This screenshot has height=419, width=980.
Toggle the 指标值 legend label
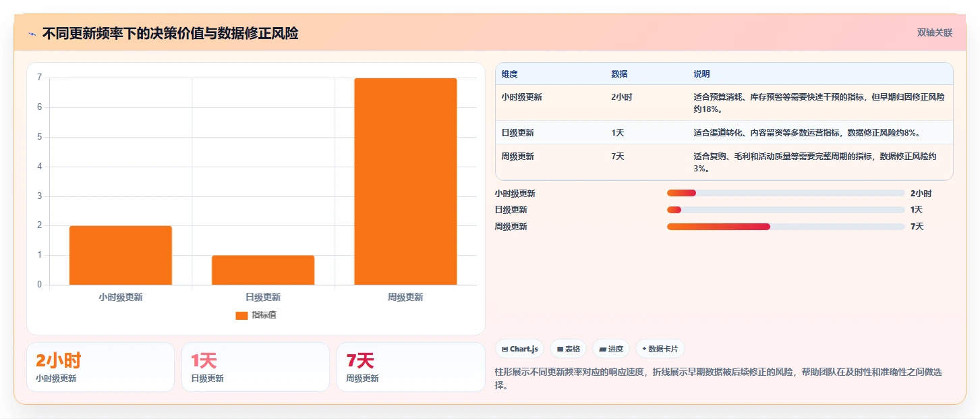(264, 315)
